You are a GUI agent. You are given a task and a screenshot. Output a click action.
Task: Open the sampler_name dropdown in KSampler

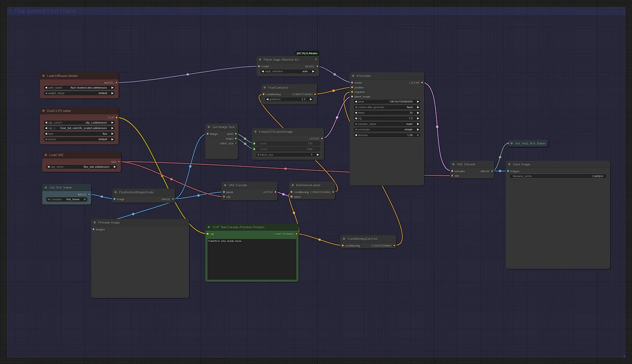(387, 124)
